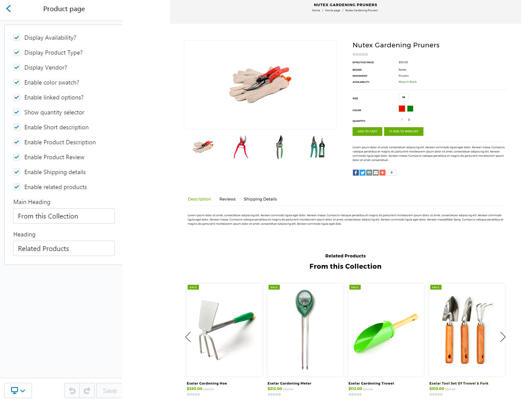Viewport: 532px width, 402px height.
Task: Share product via Facebook icon
Action: (356, 173)
